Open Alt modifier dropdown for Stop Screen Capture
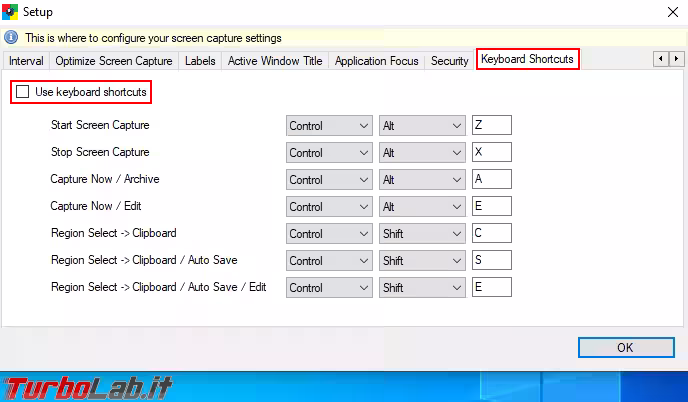The width and height of the screenshot is (688, 402). tap(422, 153)
